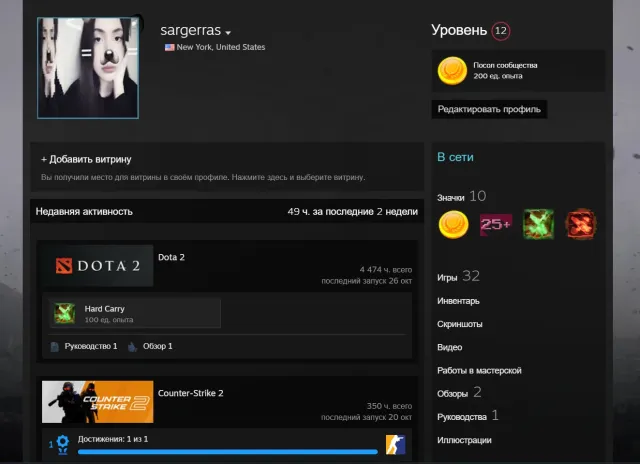Open the Видео link
640x464 pixels.
tap(450, 348)
